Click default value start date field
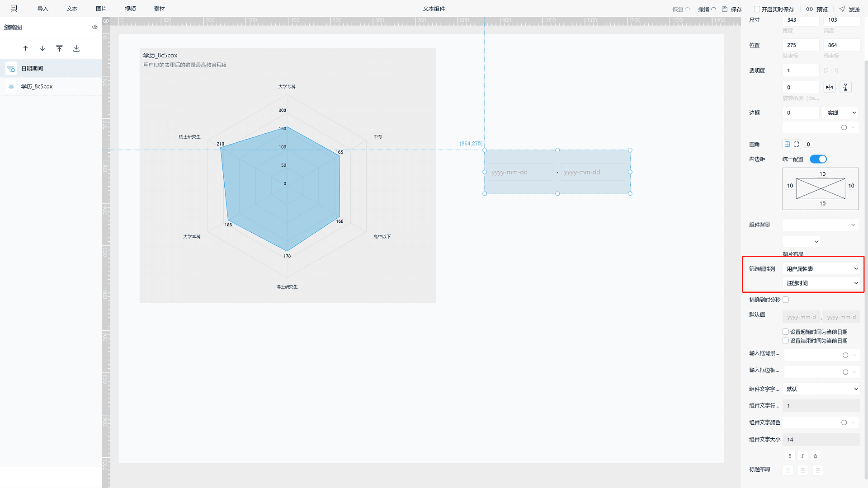Image resolution: width=868 pixels, height=488 pixels. pos(801,317)
